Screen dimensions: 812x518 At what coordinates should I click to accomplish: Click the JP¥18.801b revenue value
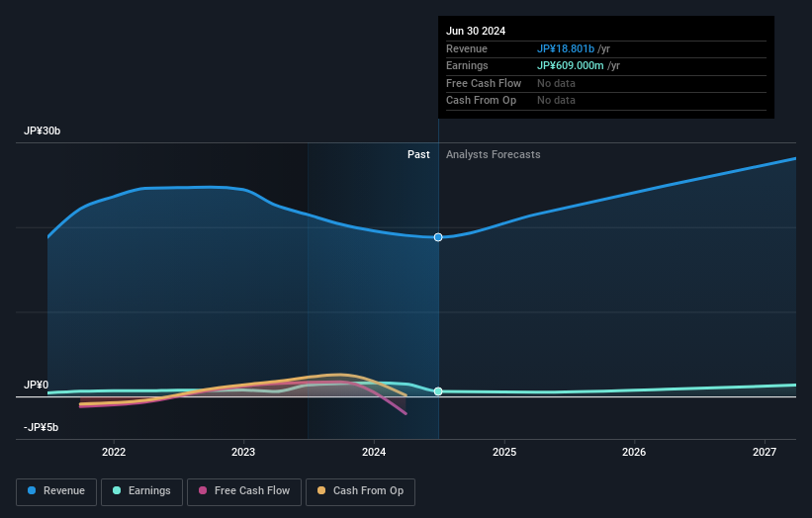pos(566,48)
